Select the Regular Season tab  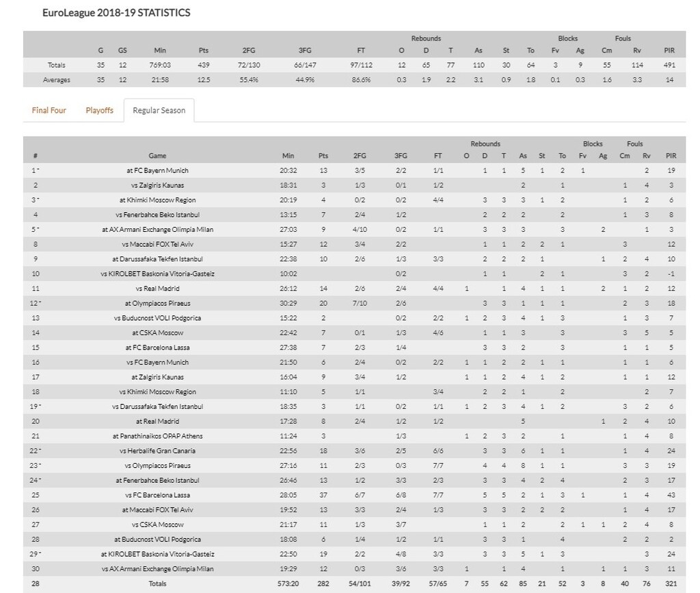coord(159,110)
